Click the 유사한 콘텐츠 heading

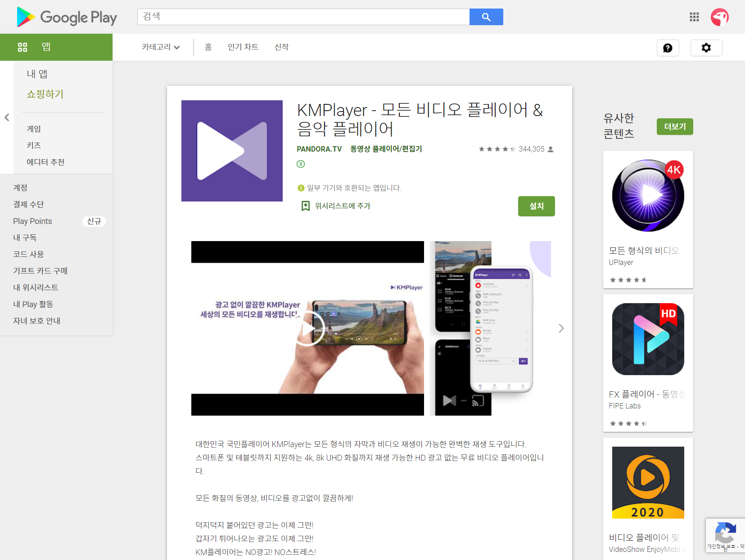pyautogui.click(x=619, y=125)
